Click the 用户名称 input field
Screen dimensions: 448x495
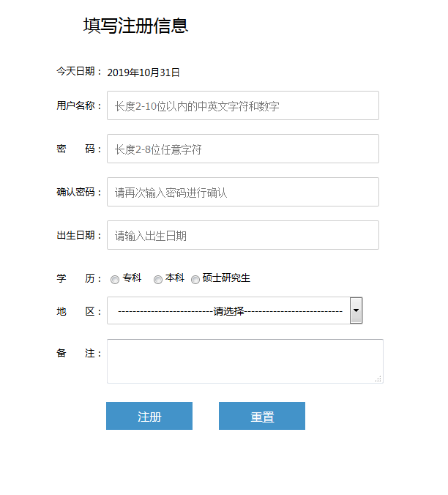pyautogui.click(x=242, y=105)
